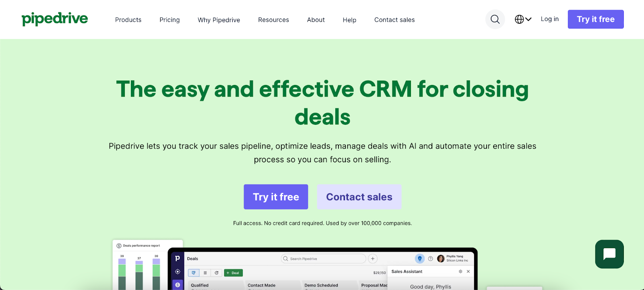Select the list view icon in preview

[x=205, y=273]
